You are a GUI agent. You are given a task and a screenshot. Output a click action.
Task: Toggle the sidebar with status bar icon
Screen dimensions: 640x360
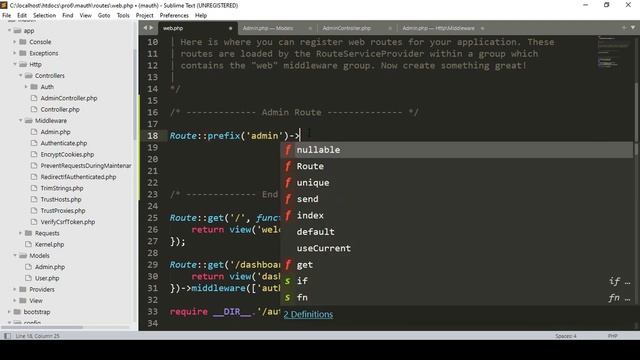coord(7,336)
